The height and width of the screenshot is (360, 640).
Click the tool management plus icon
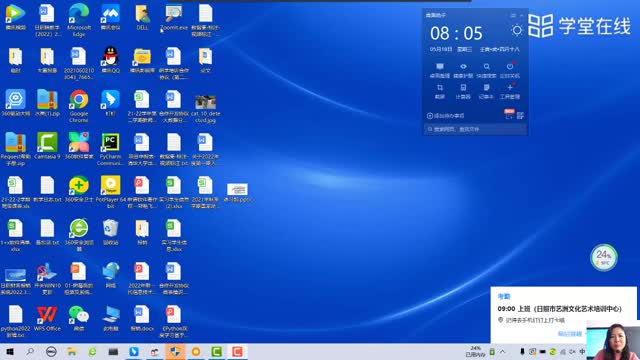click(510, 88)
